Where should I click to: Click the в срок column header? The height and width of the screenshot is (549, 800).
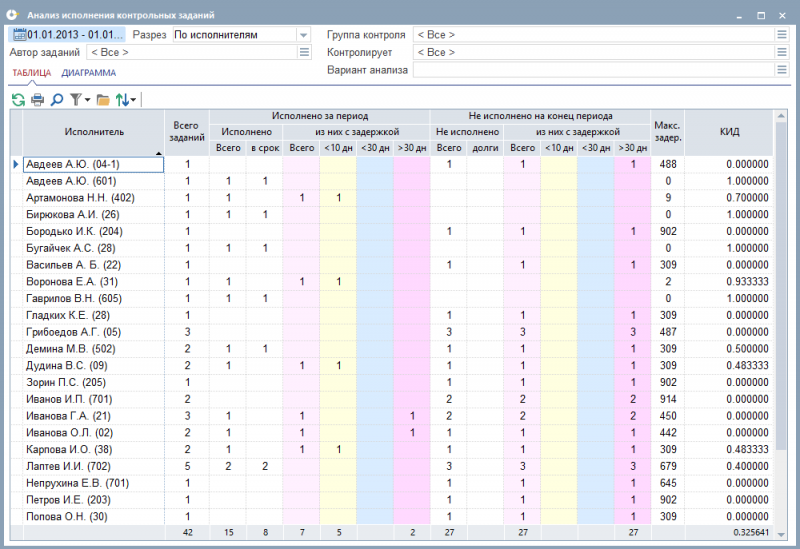(265, 148)
